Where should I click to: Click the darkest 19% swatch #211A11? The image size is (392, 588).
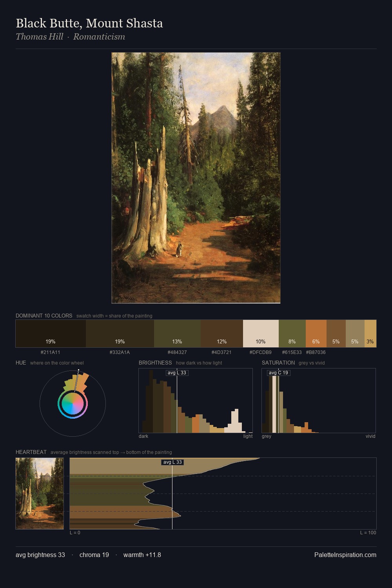coord(51,334)
